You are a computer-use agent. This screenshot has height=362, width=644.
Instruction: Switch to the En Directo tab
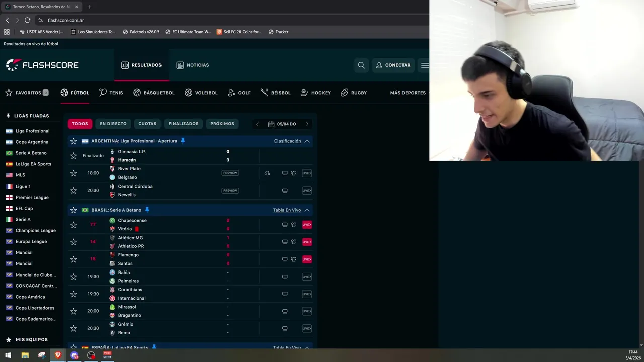tap(113, 124)
